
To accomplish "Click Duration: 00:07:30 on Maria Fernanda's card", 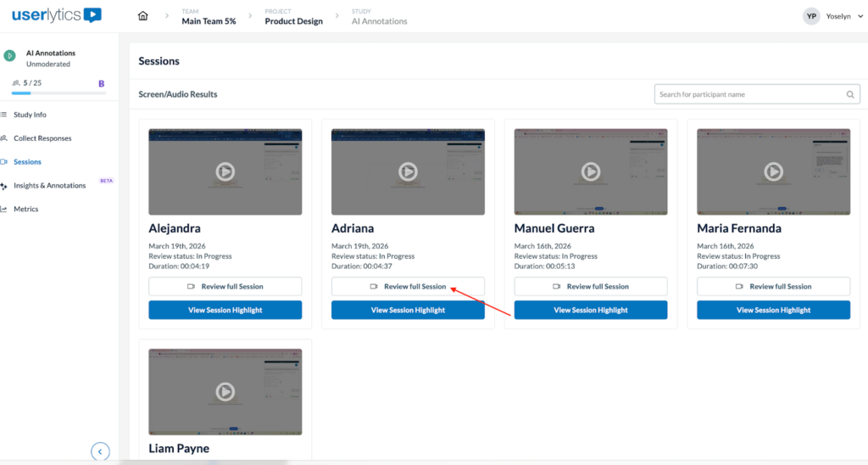I will click(727, 266).
